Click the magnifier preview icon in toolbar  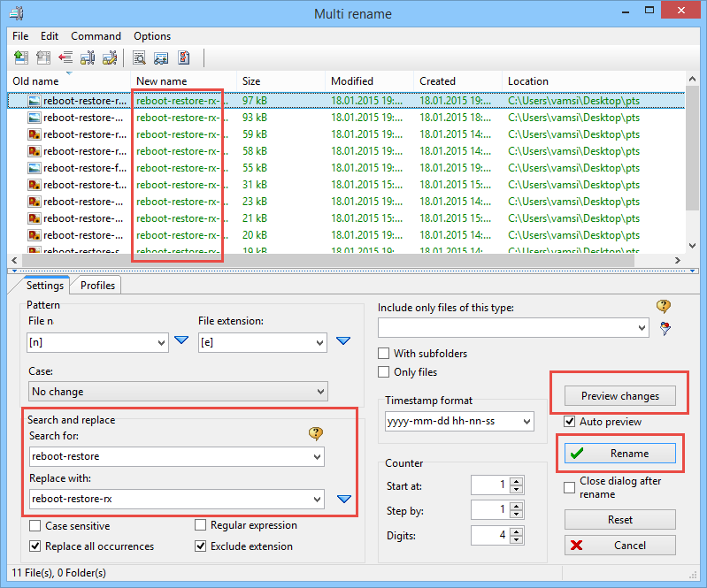coord(139,58)
